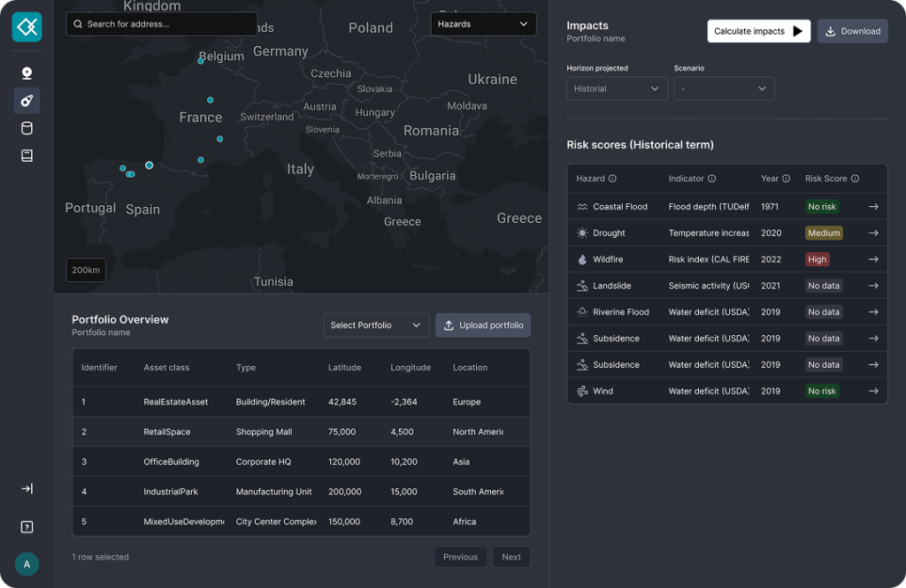Open the Select Portfolio dropdown

coord(376,325)
